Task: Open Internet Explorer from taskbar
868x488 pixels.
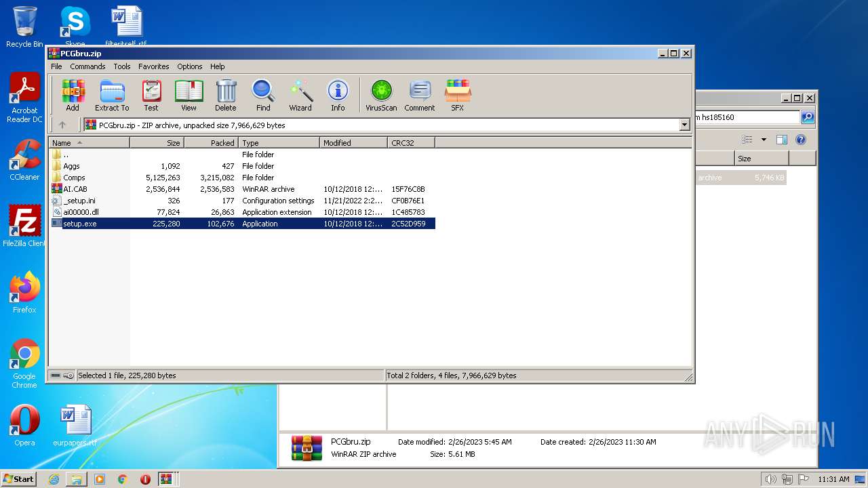Action: [54, 479]
